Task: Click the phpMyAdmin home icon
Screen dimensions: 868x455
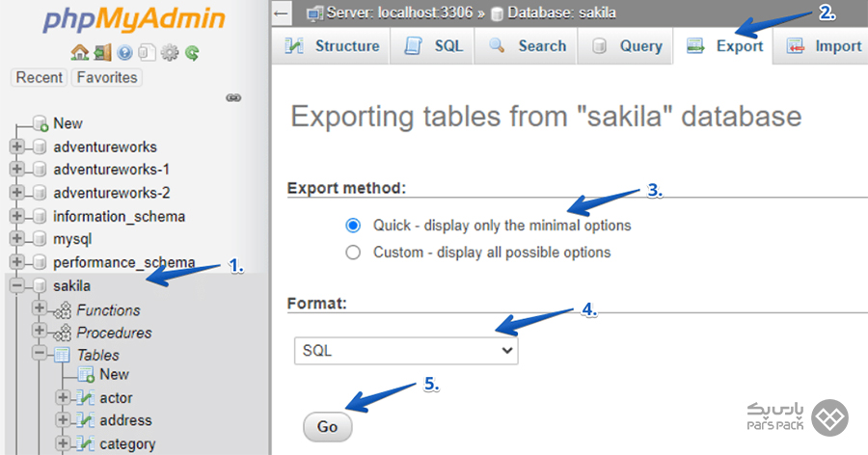Action: point(80,53)
